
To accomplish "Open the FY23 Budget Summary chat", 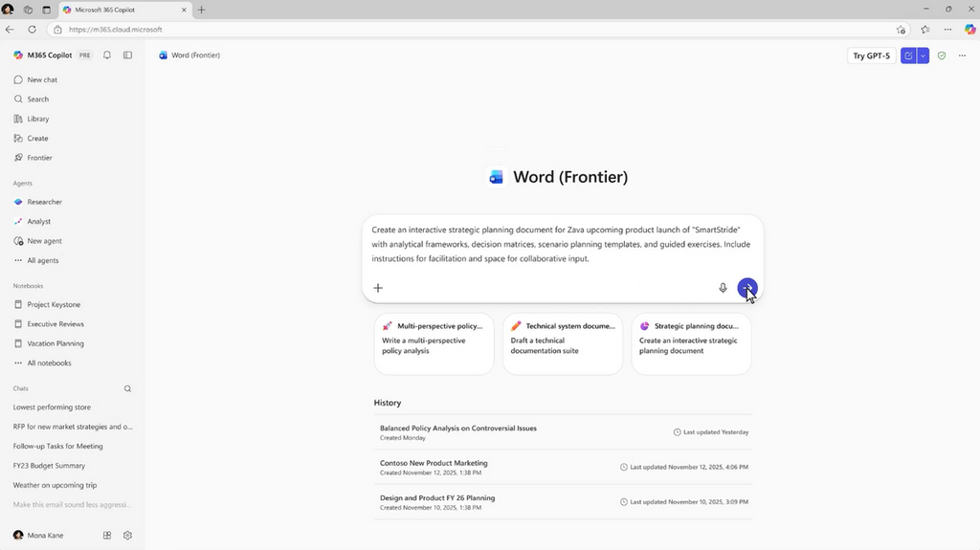I will (x=49, y=465).
